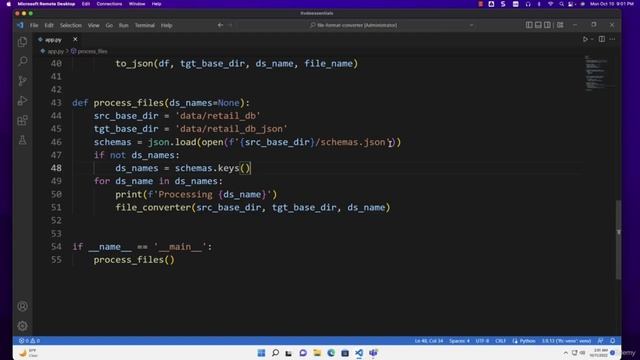
Task: Run the Python file with play icon
Action: click(585, 39)
